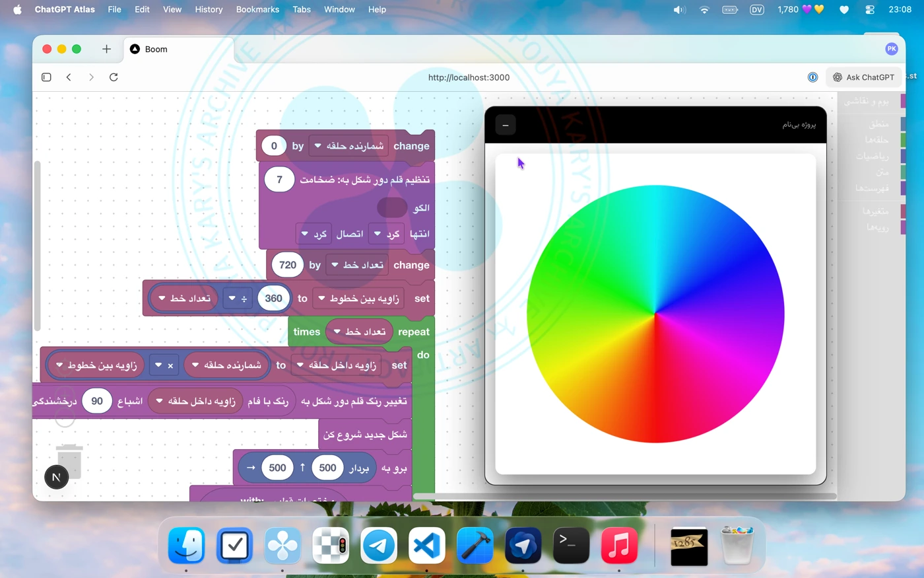Screen dimensions: 924x578
Task: Click the address bar showing localhost:3000
Action: pos(469,77)
